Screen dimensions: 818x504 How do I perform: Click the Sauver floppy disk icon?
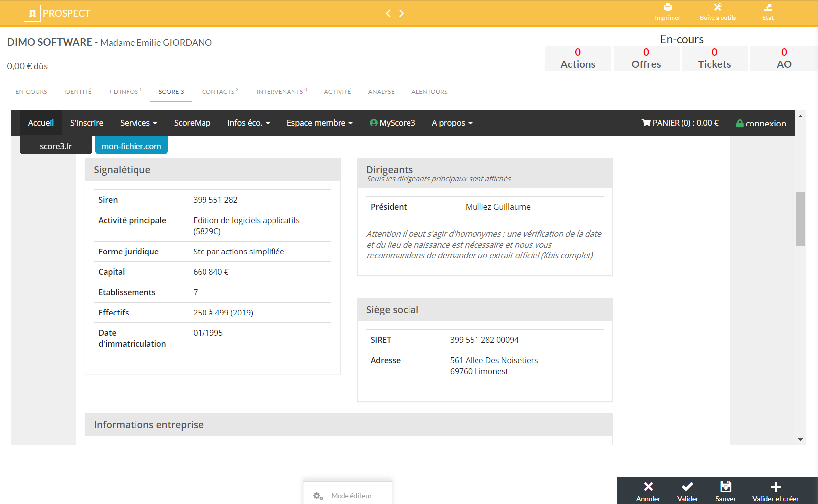(x=725, y=487)
